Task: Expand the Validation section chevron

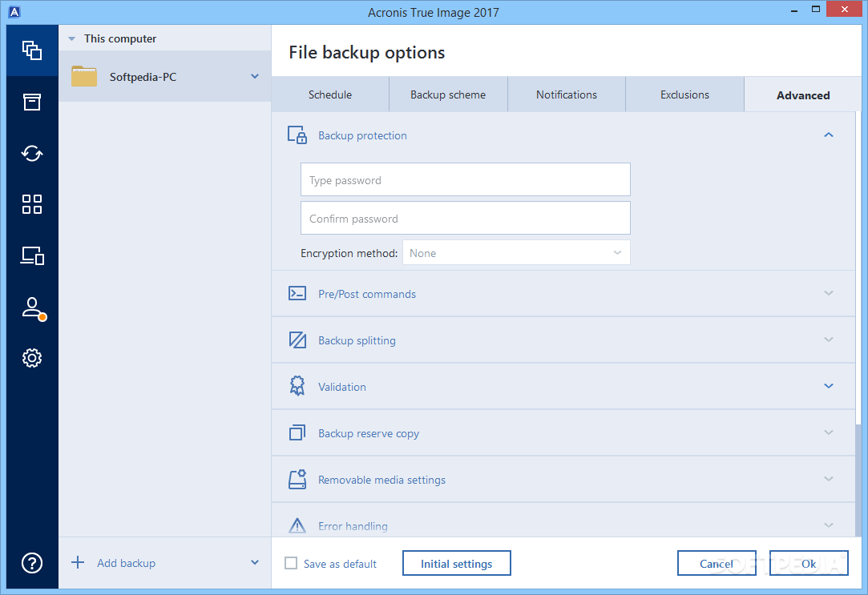Action: tap(829, 386)
